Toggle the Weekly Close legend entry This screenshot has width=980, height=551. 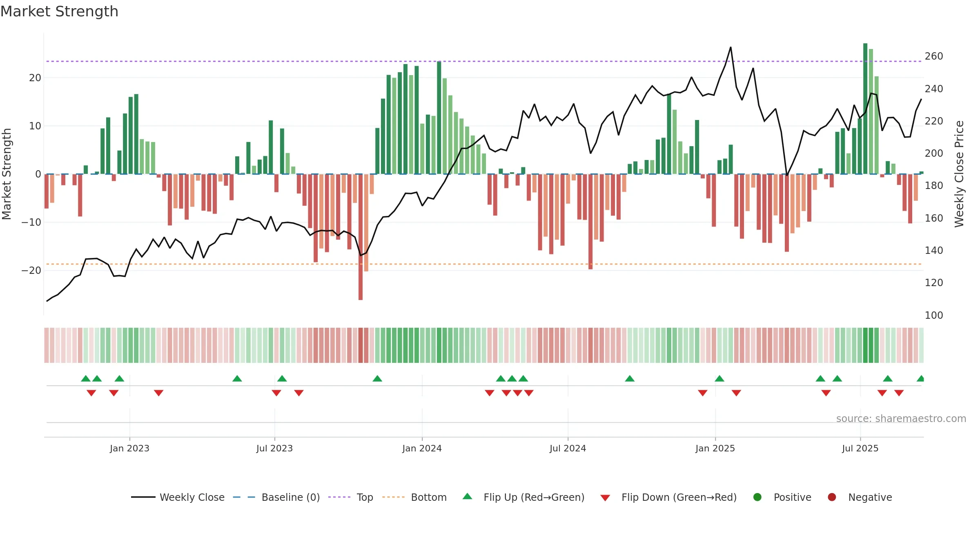click(x=178, y=497)
